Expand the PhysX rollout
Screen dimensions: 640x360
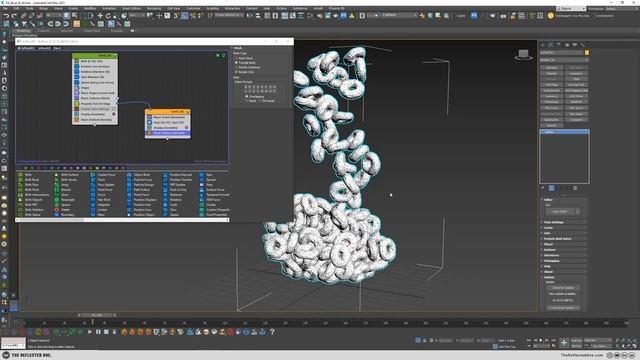point(564,244)
